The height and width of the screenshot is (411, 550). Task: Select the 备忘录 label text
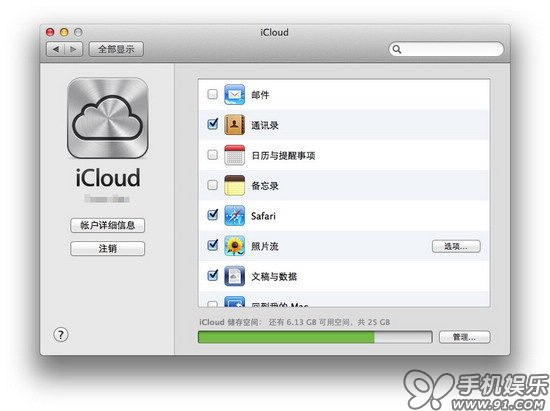tap(265, 185)
